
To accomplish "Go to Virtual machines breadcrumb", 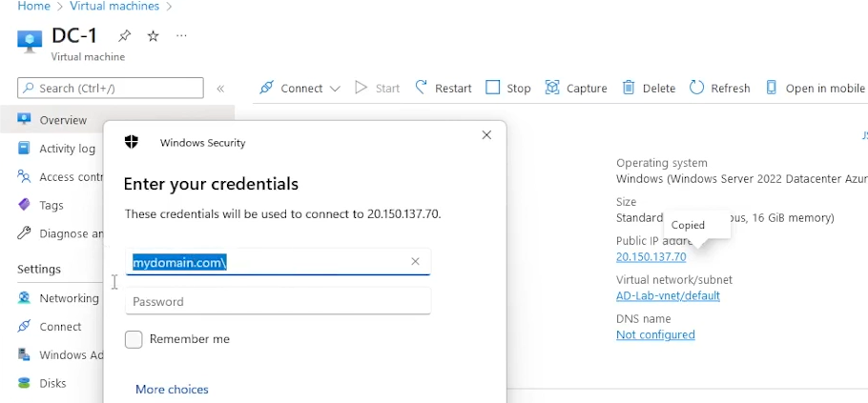I will (x=114, y=6).
